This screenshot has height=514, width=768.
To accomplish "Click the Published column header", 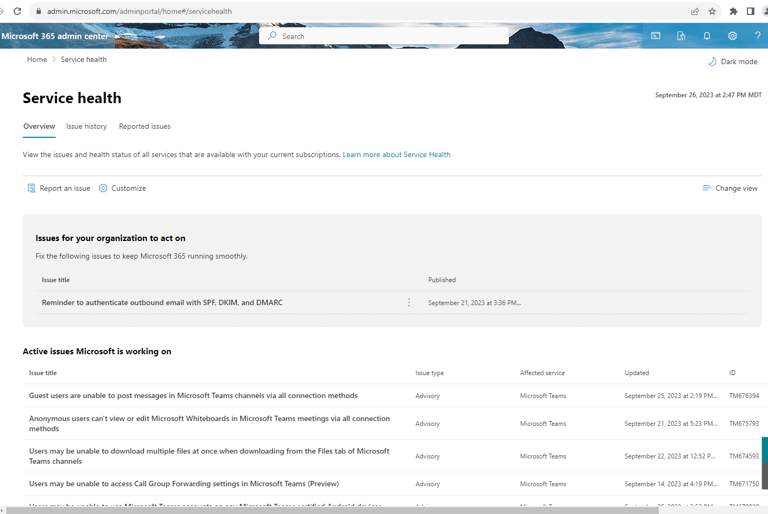I will click(x=442, y=280).
